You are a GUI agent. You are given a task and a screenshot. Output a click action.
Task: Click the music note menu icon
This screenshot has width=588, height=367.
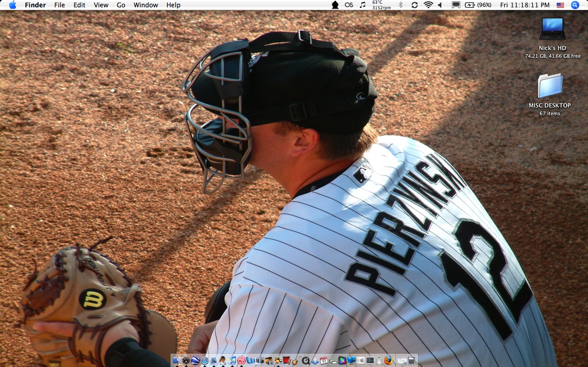(362, 5)
